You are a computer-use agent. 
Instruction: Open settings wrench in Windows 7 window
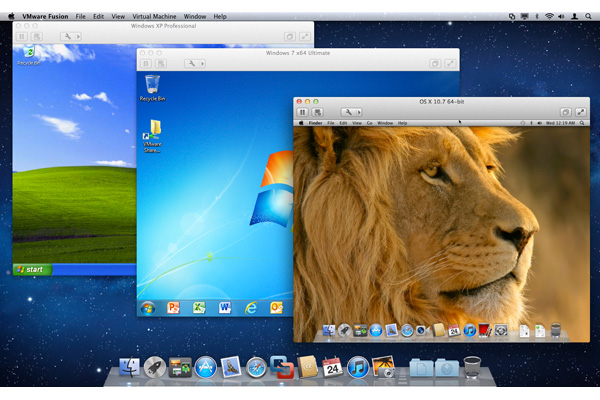(193, 63)
